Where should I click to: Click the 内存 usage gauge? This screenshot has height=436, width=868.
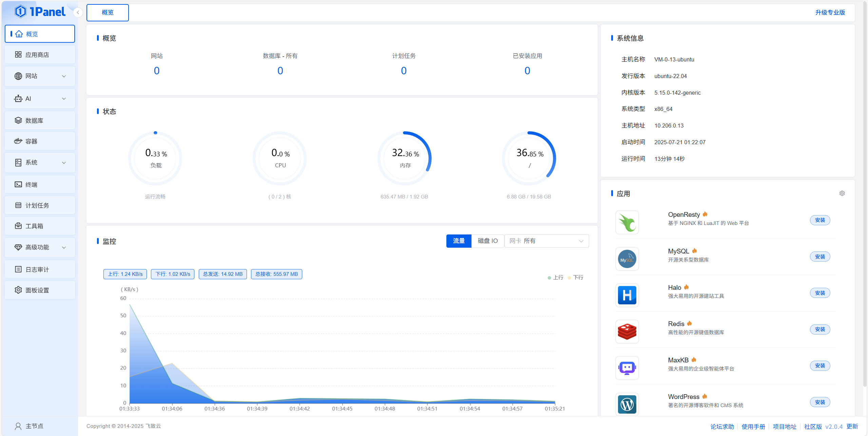(x=404, y=158)
